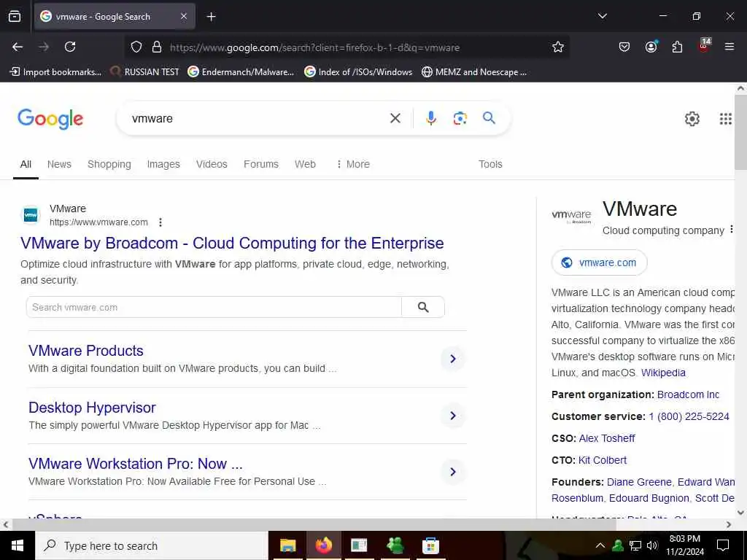Save page to Pocket
Viewport: 747px width, 560px height.
(624, 47)
